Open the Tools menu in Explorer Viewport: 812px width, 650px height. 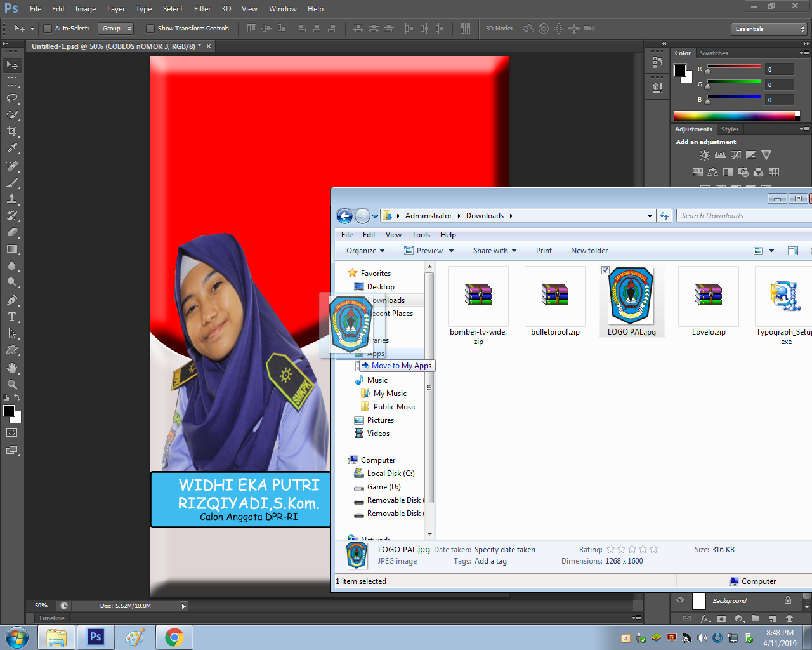tap(421, 235)
